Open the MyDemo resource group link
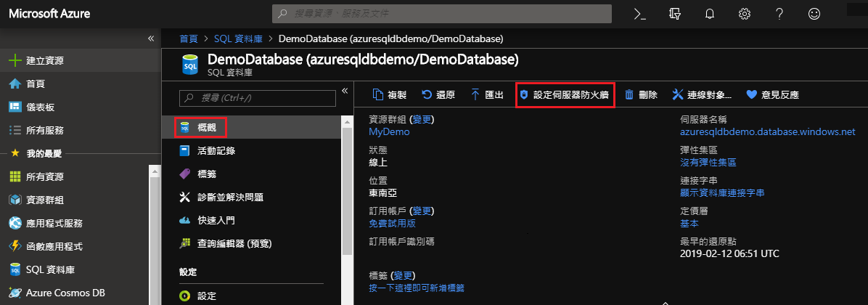Image resolution: width=868 pixels, height=305 pixels. pyautogui.click(x=389, y=132)
